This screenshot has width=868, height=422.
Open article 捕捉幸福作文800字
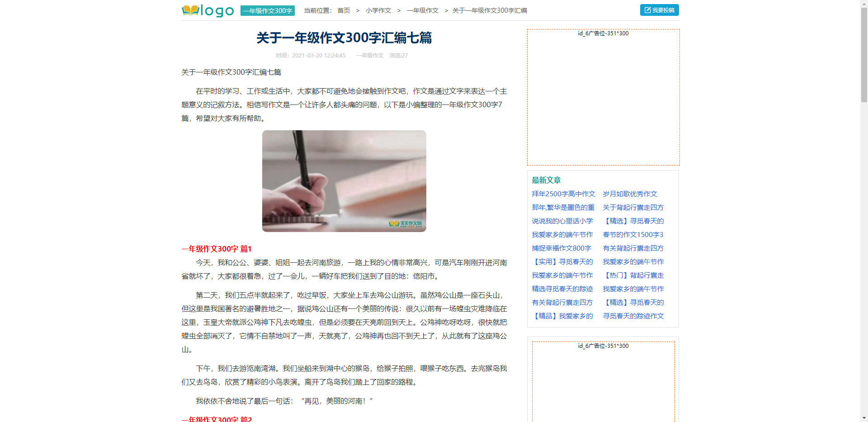[561, 248]
